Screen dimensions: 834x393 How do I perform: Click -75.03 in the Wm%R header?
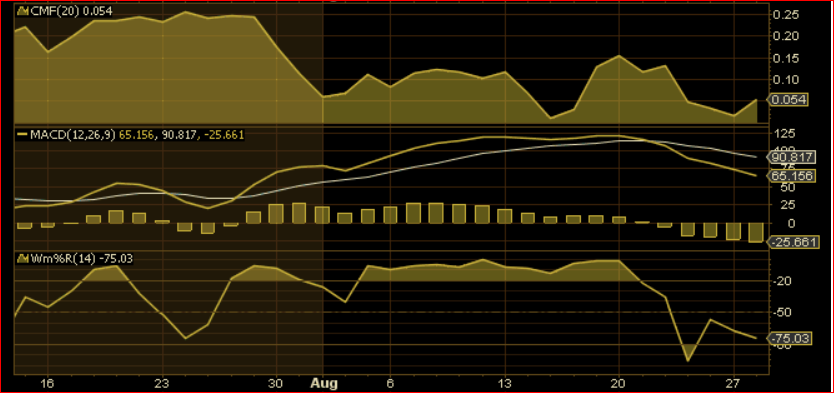point(115,259)
